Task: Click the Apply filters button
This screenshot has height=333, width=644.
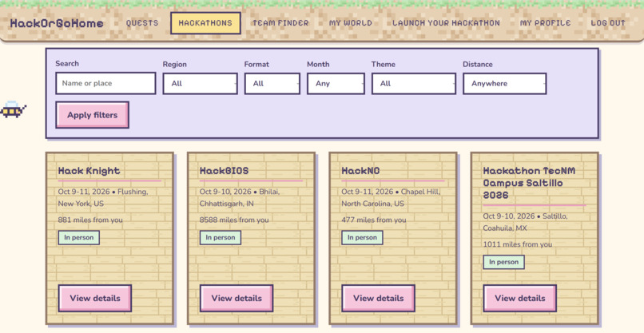Action: pyautogui.click(x=93, y=115)
